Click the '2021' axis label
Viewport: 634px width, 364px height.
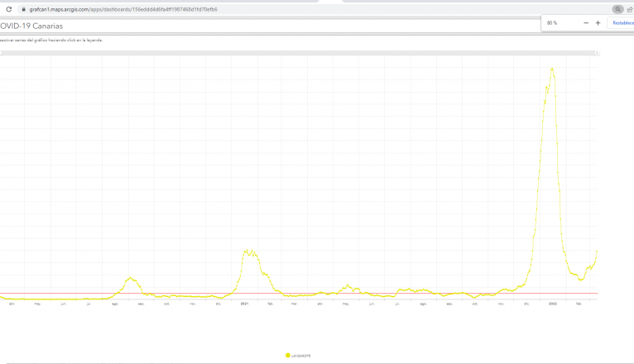click(245, 304)
